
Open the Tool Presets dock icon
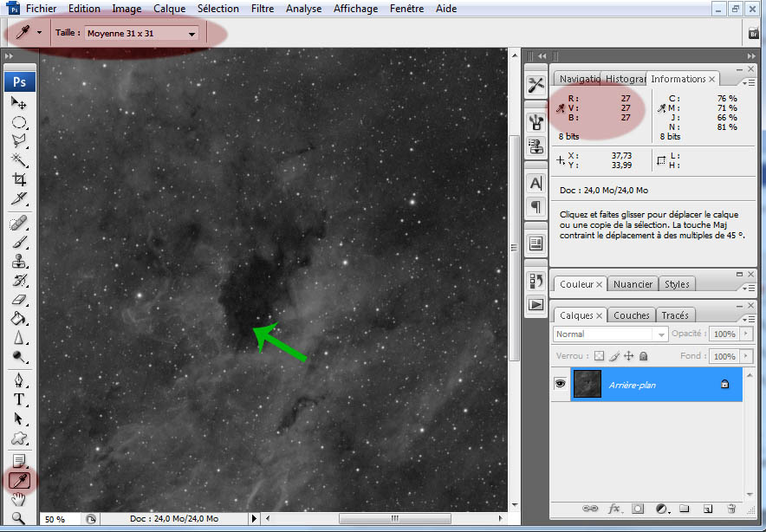click(x=536, y=85)
